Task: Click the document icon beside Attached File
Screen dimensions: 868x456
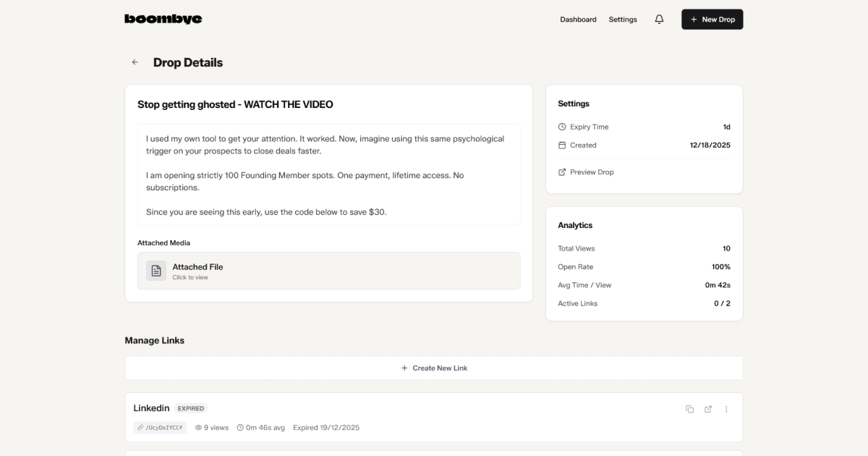Action: click(x=156, y=270)
